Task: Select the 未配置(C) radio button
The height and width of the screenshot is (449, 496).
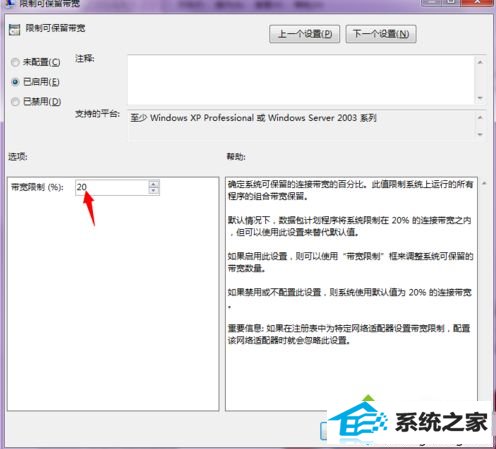Action: click(15, 62)
